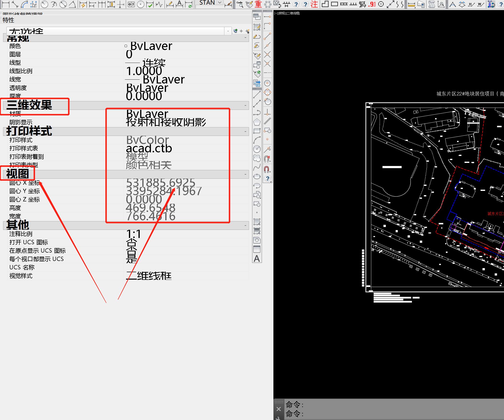
Task: Click the red .91 toolbar icon
Action: click(371, 4)
